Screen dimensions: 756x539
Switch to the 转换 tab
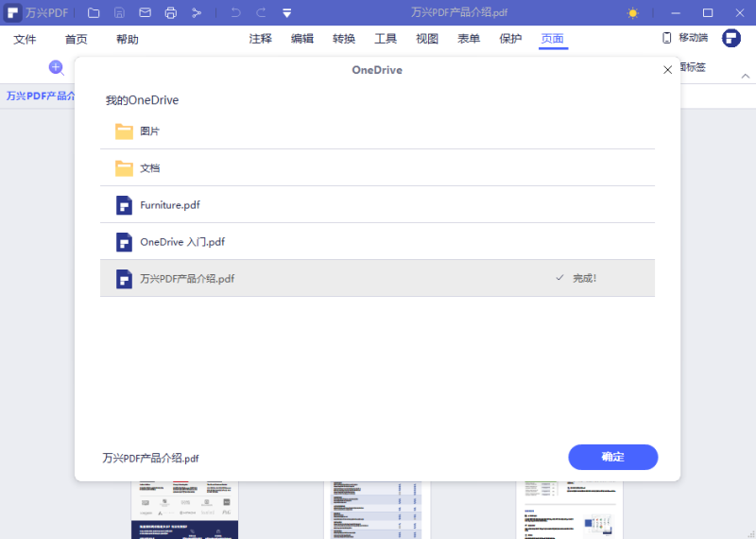click(x=344, y=39)
